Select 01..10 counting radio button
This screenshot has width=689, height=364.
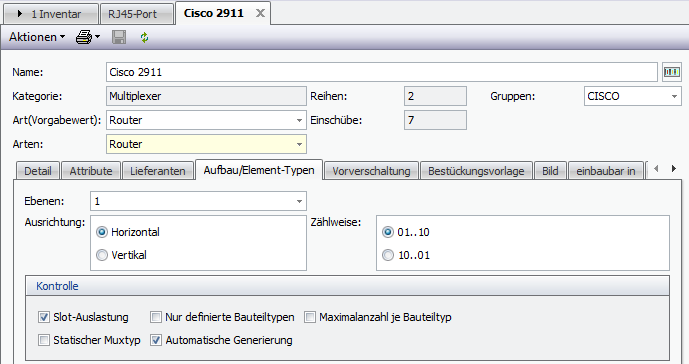pyautogui.click(x=388, y=232)
